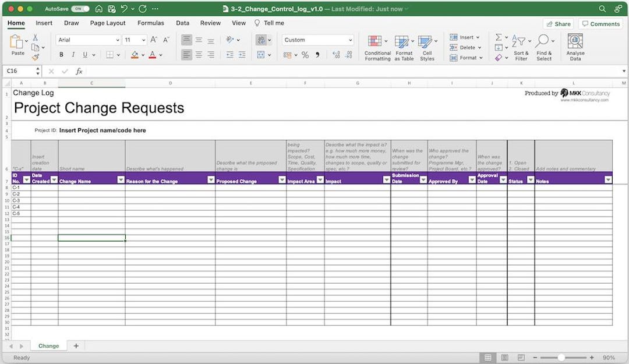629x364 pixels.
Task: Open the Insert ribbon tab
Action: (44, 23)
